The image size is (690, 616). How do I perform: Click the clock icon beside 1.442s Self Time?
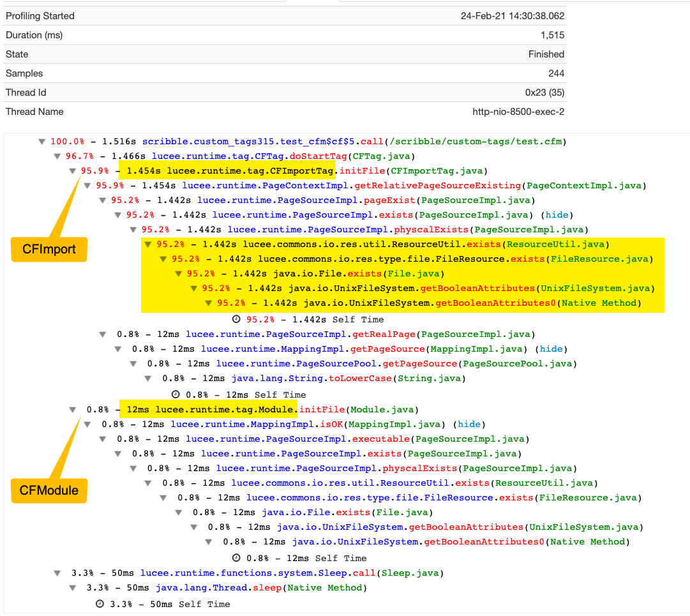236,320
